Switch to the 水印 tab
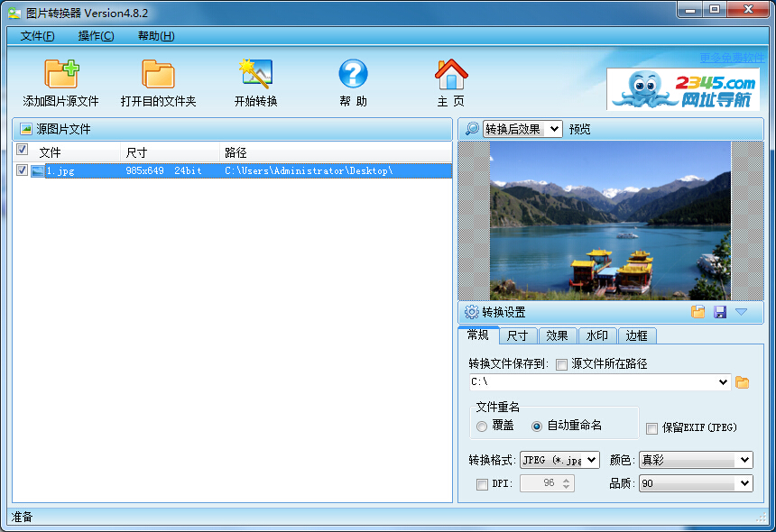776x532 pixels. pos(596,335)
